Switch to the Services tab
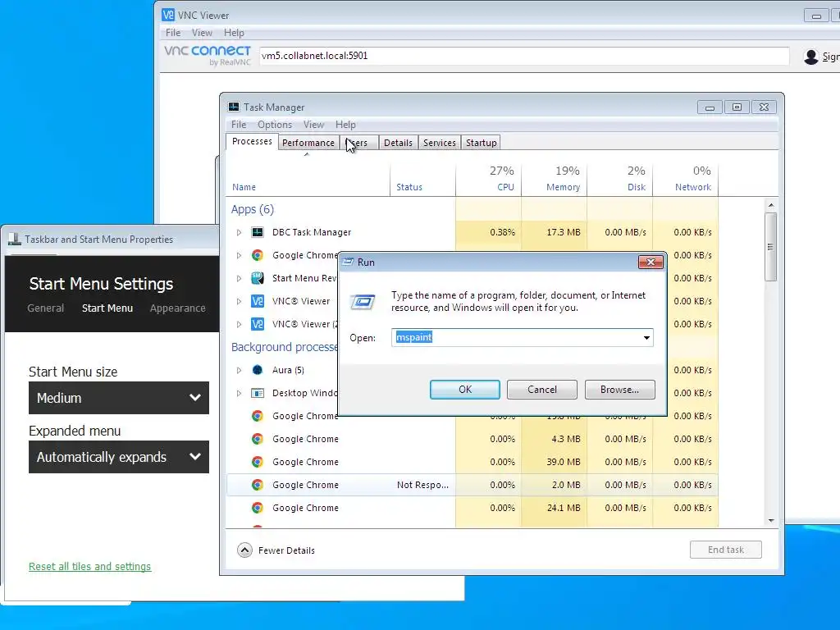The height and width of the screenshot is (630, 840). pyautogui.click(x=440, y=143)
